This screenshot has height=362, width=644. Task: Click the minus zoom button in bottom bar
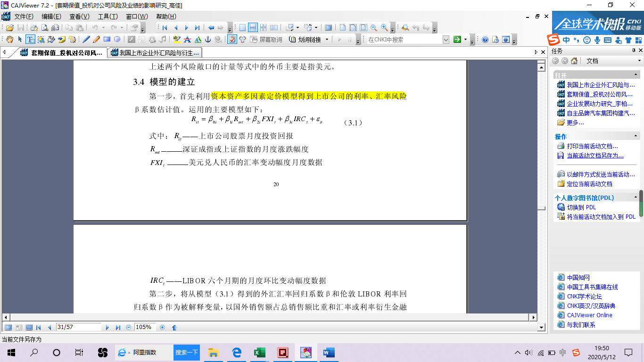[x=129, y=327]
